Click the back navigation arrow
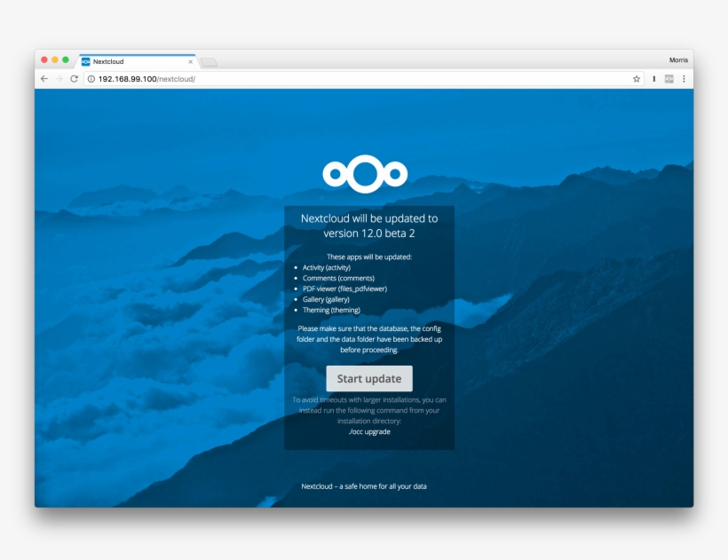728x560 pixels. point(44,78)
